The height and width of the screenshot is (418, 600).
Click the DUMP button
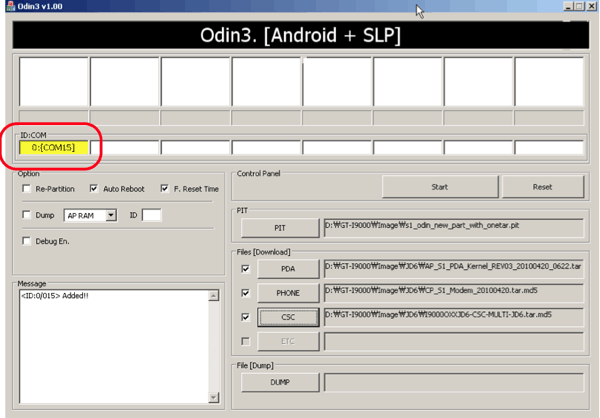281,382
